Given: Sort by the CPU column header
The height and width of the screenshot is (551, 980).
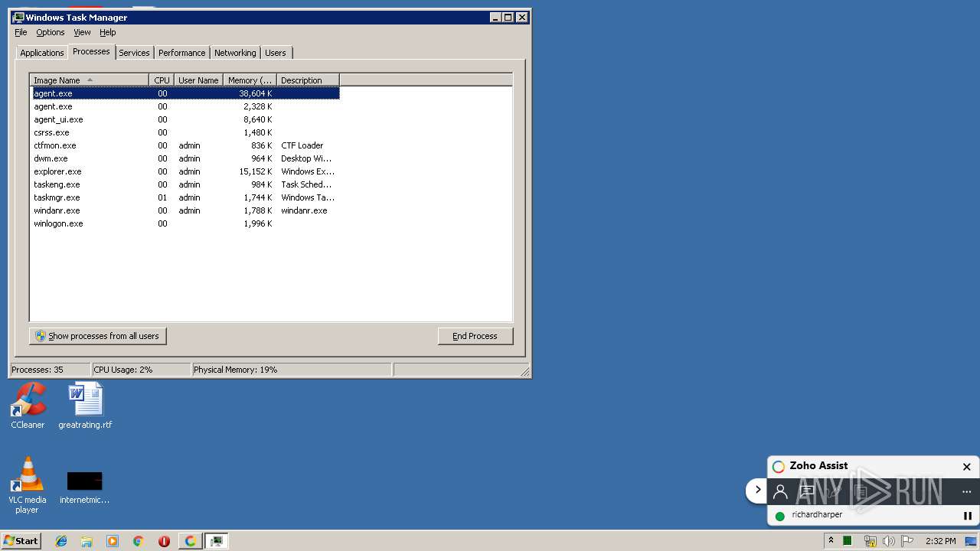Looking at the screenshot, I should 162,80.
